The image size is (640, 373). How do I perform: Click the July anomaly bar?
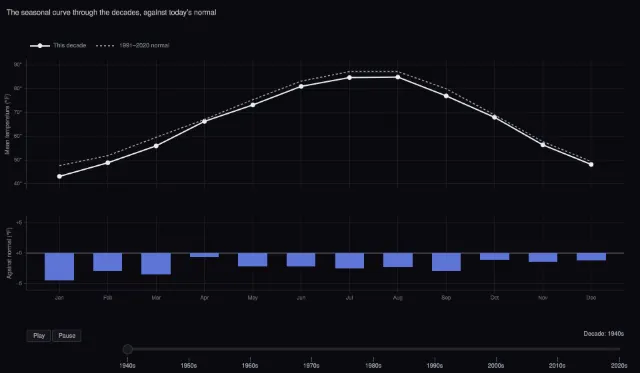(x=349, y=261)
